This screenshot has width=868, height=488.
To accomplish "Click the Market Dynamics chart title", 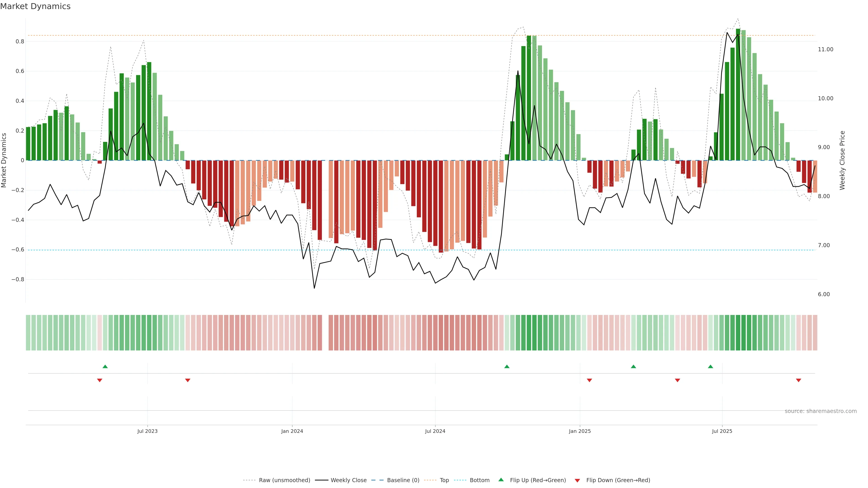I will click(x=35, y=6).
